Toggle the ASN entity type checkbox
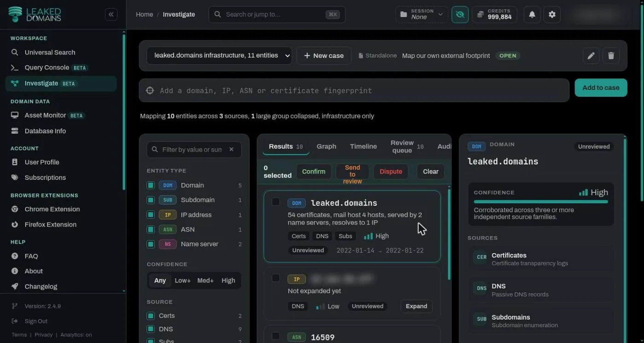Screen dimensions: 644x343 coord(150,229)
